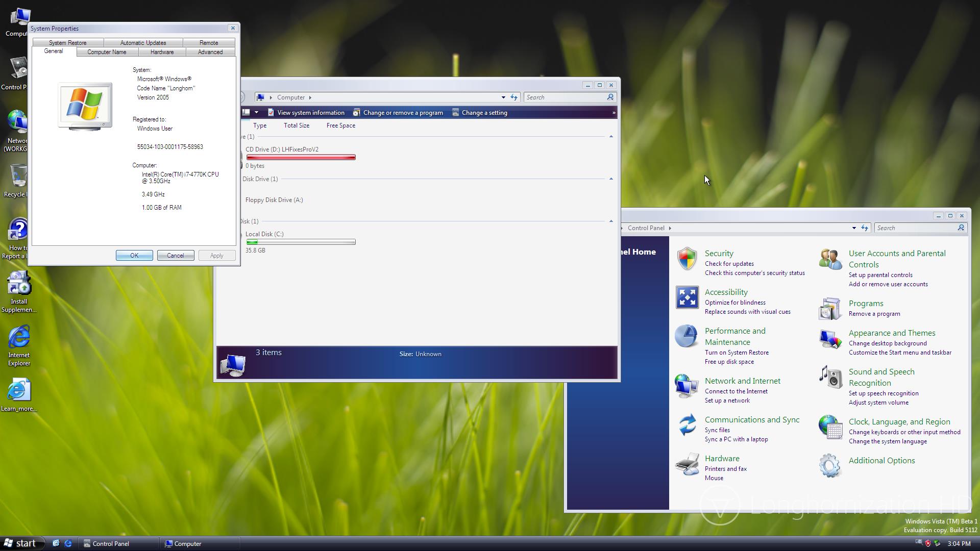Open Internet Explorer desktop icon
The width and height of the screenshot is (980, 551).
click(19, 338)
